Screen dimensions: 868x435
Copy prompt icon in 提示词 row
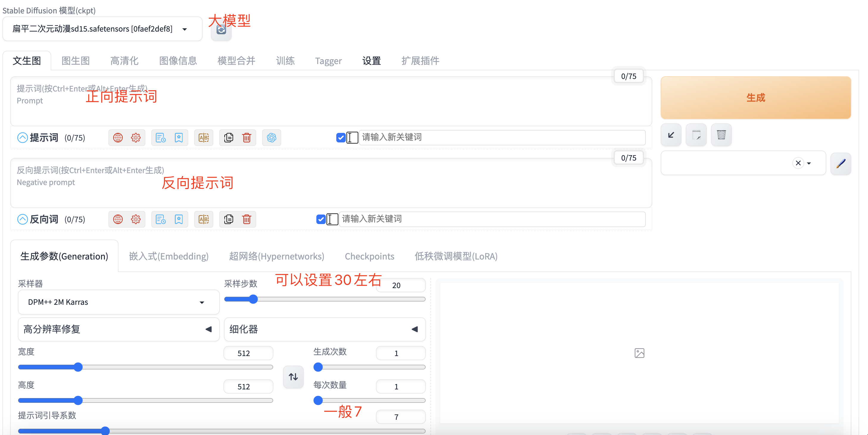click(x=229, y=137)
